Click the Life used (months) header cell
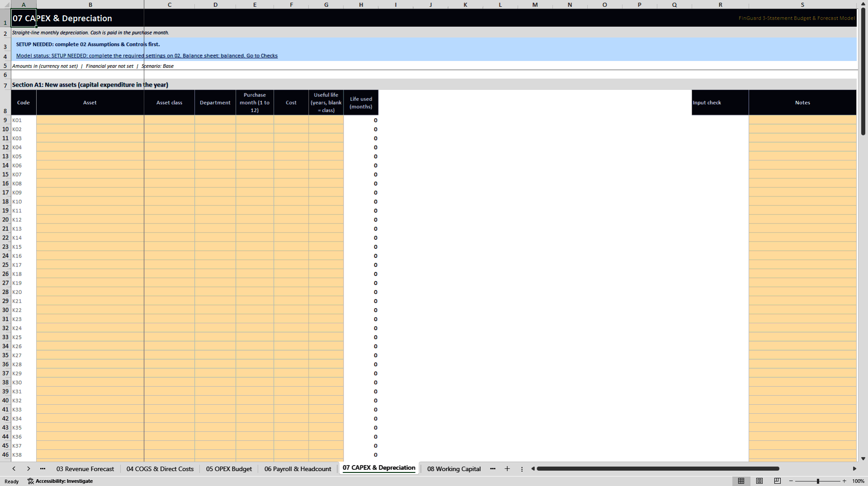This screenshot has height=486, width=868. click(x=361, y=103)
